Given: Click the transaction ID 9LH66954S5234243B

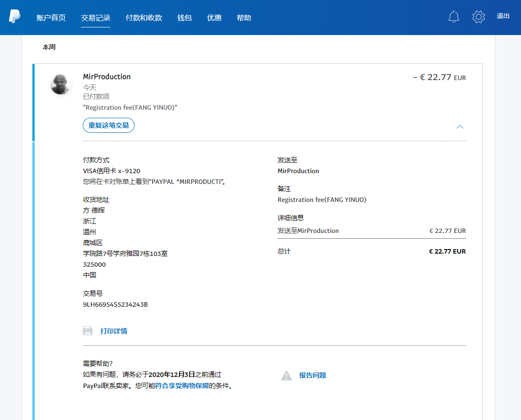Looking at the screenshot, I should click(x=115, y=304).
